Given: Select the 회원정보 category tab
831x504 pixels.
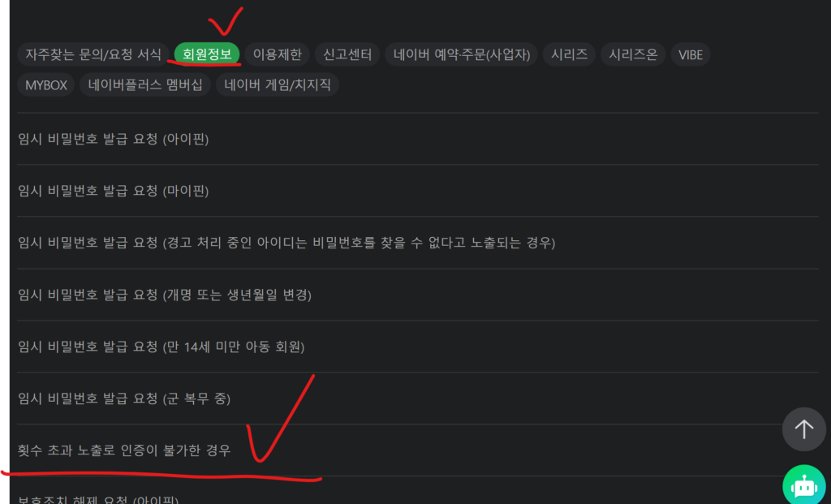Looking at the screenshot, I should coord(207,54).
